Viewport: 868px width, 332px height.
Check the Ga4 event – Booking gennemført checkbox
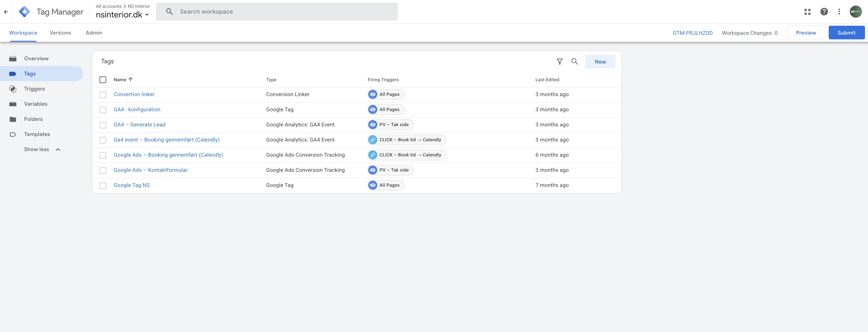tap(103, 140)
